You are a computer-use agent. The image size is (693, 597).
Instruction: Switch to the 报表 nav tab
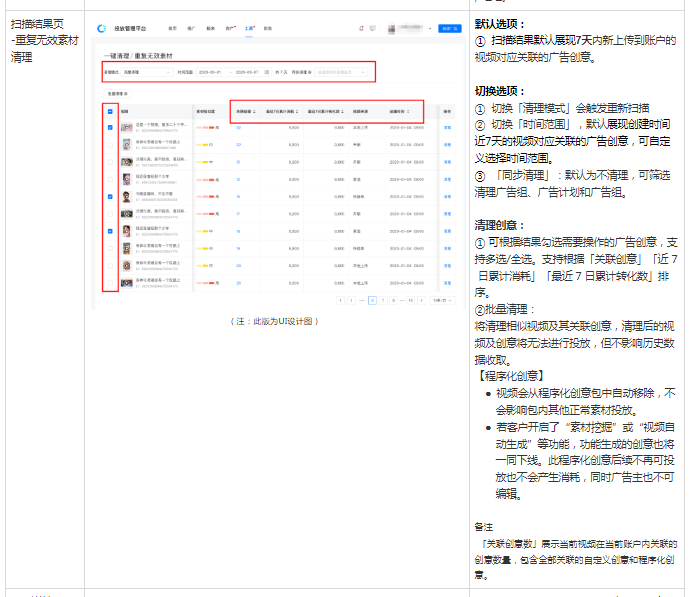[210, 28]
